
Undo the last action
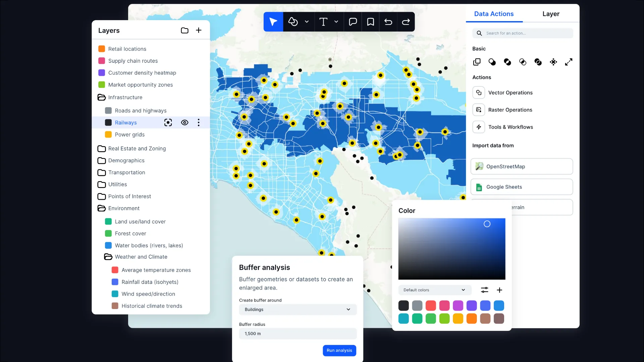click(388, 21)
